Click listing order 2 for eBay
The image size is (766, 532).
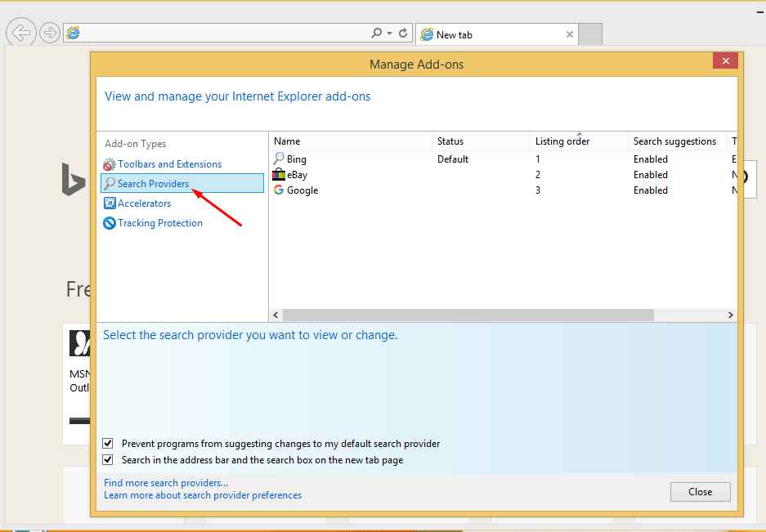tap(538, 175)
